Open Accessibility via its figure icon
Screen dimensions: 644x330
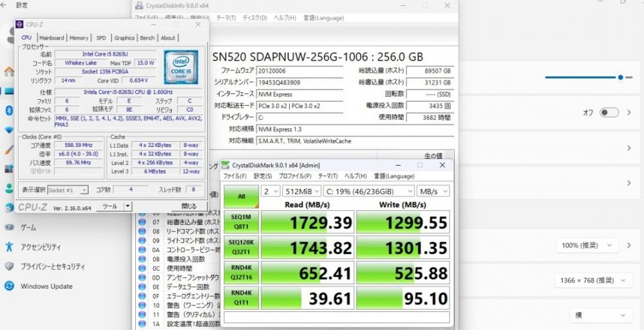pyautogui.click(x=9, y=247)
